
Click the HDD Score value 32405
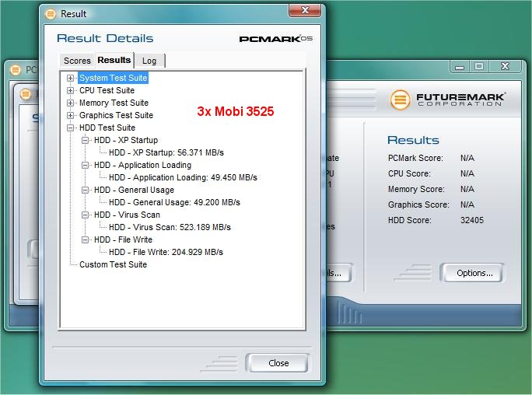471,220
